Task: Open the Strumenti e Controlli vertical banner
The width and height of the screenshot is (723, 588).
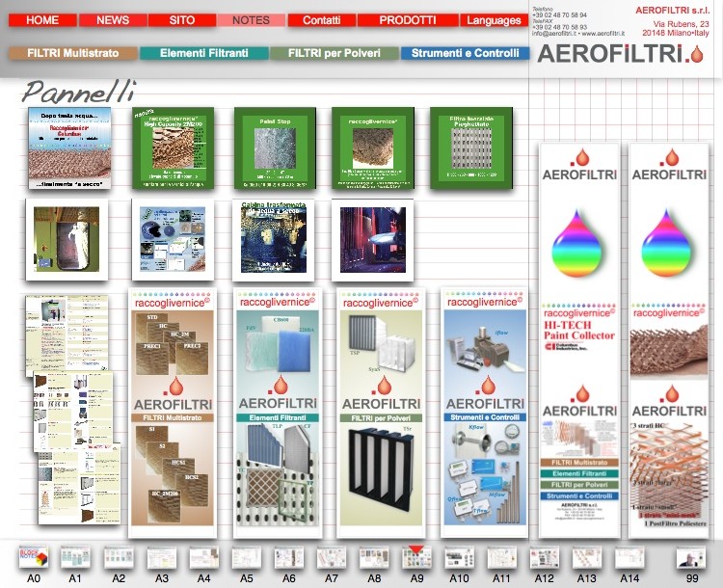Action: [485, 413]
